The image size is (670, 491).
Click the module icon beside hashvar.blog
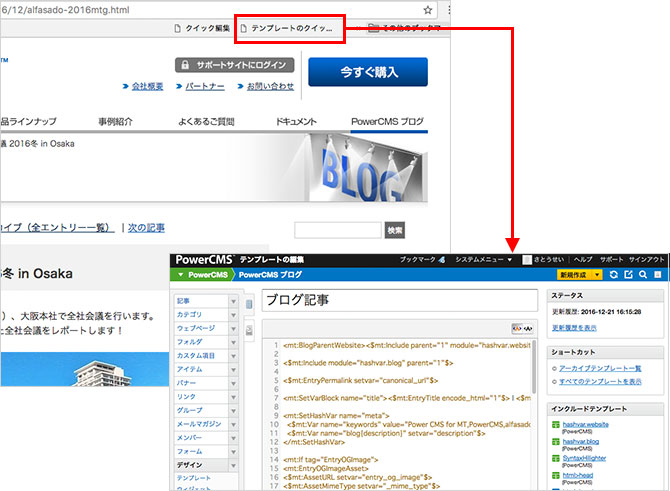555,441
